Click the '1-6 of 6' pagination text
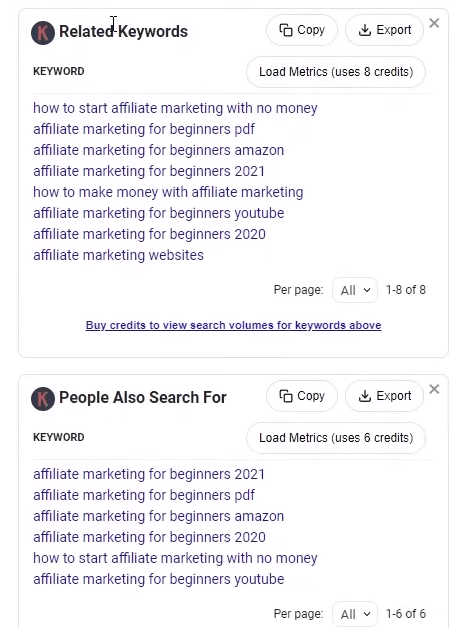Screen dimensions: 460x628 coord(406,614)
